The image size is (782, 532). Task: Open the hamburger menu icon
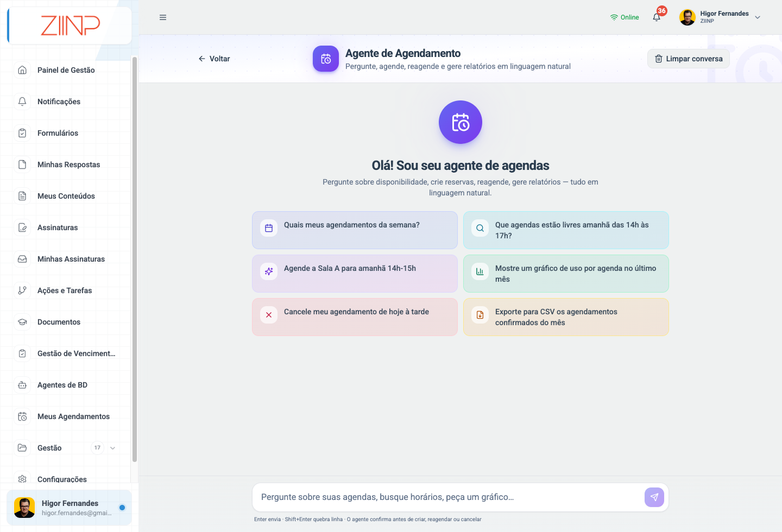(x=163, y=17)
